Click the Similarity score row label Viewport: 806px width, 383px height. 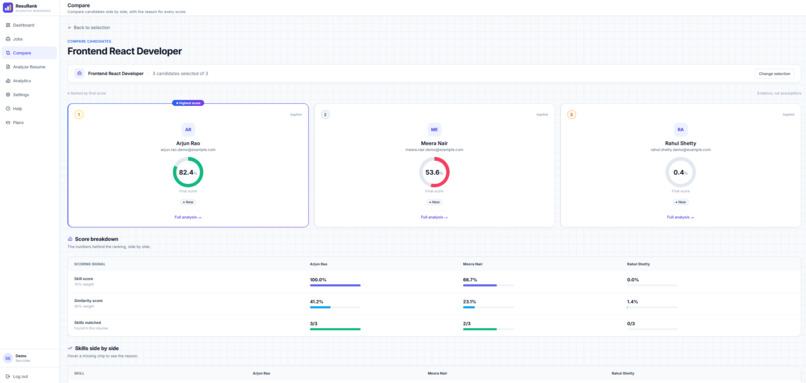tap(88, 300)
